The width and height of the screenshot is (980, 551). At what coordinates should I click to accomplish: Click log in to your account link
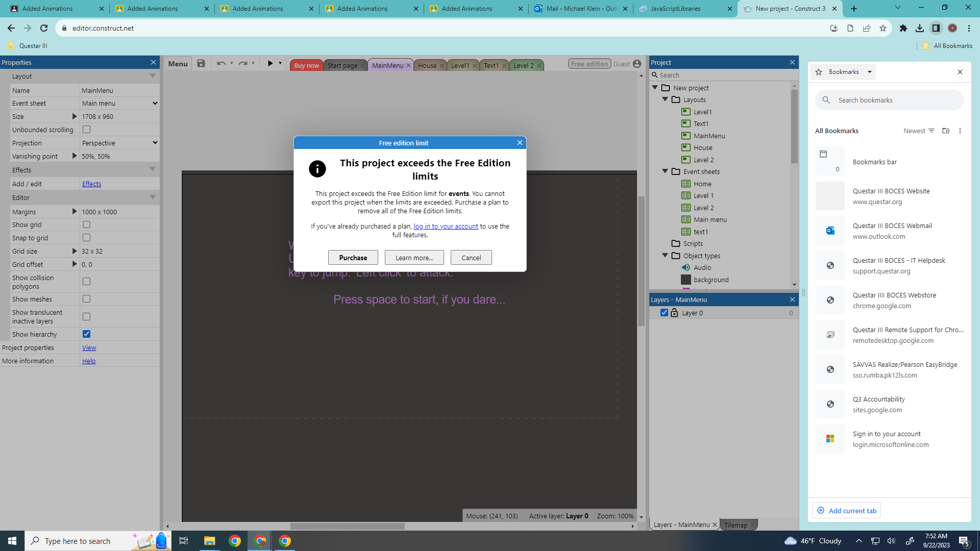446,226
